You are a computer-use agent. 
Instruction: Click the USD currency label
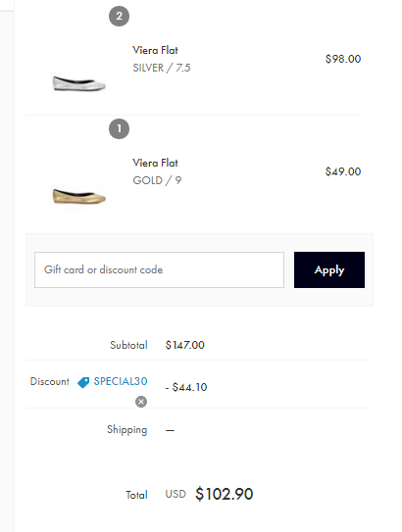(176, 495)
